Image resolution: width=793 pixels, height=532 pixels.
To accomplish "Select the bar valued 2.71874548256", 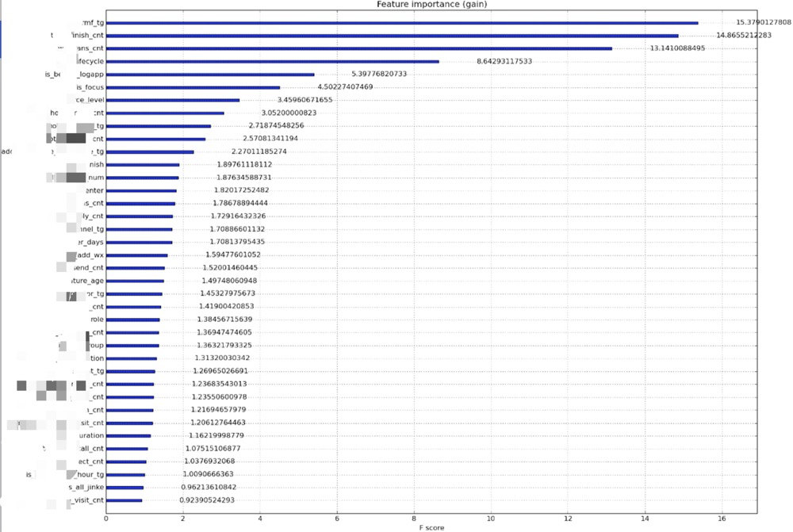I will pyautogui.click(x=159, y=126).
